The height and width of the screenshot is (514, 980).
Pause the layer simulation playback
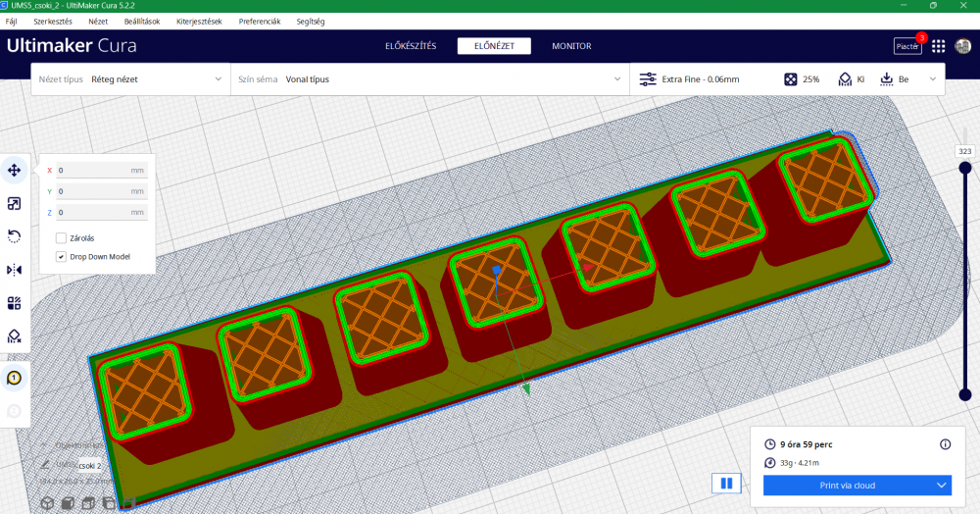(x=726, y=483)
